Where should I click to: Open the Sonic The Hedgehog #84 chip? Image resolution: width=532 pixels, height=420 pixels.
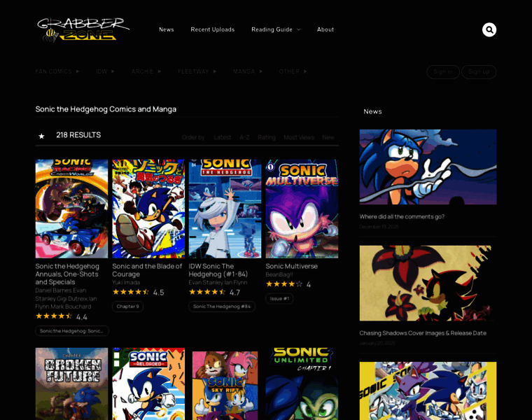click(222, 307)
